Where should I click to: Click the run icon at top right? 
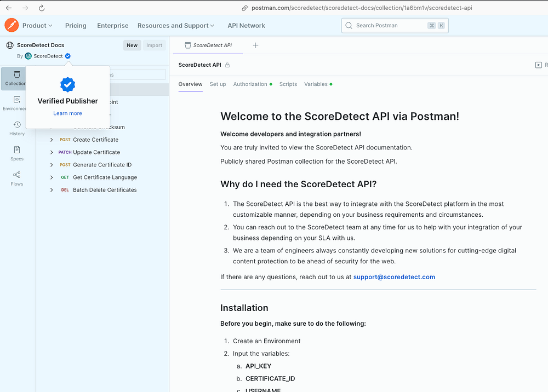(539, 65)
